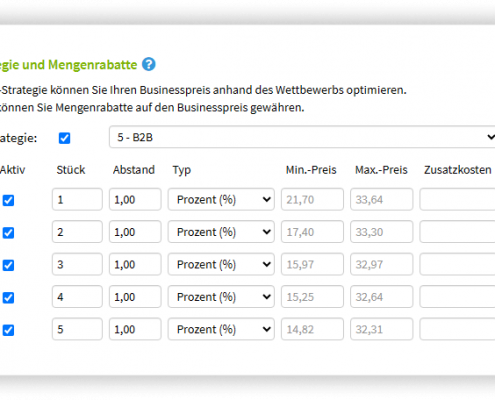Viewport: 495px width, 400px height.
Task: Open the Prozent (%) type dropdown in first row
Action: [x=221, y=199]
